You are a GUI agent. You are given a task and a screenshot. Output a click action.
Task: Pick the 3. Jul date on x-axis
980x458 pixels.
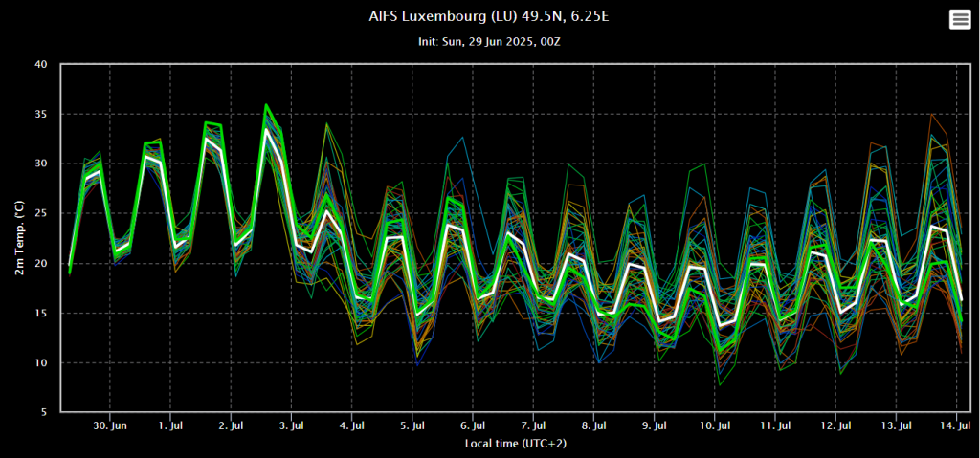292,425
